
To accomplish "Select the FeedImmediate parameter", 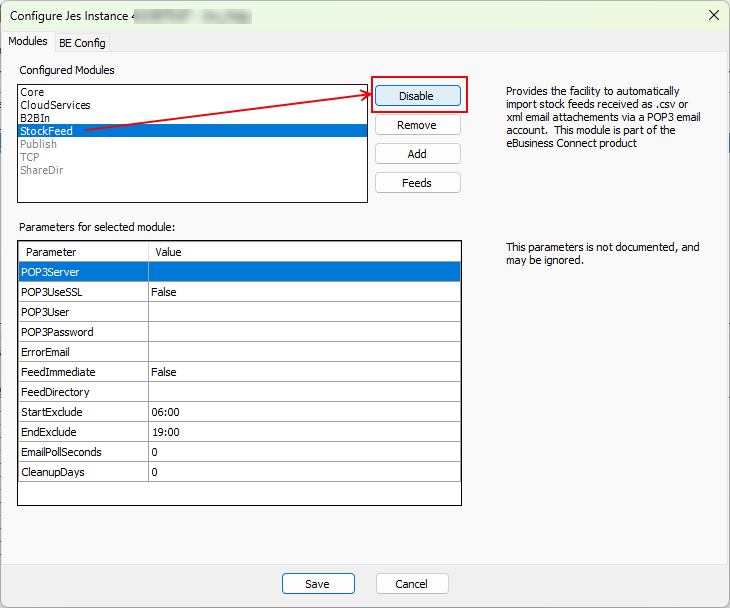I will coord(83,372).
